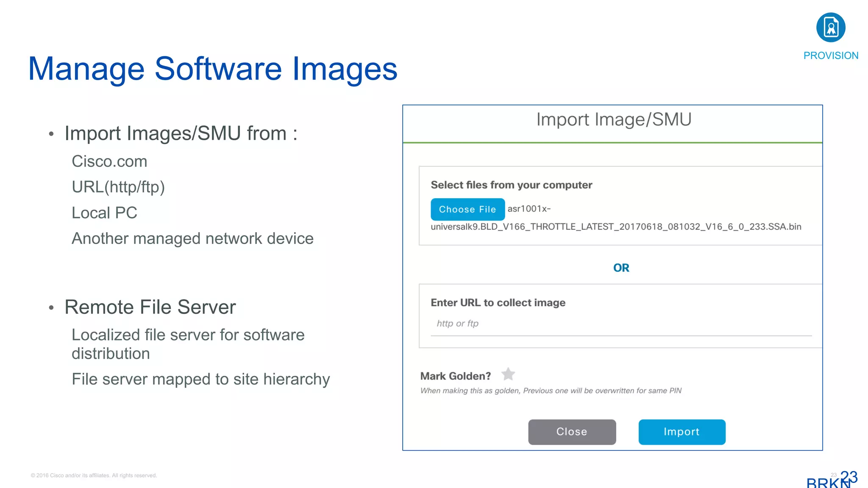
Task: Click the 'Manage Software Images' title
Action: (x=213, y=69)
